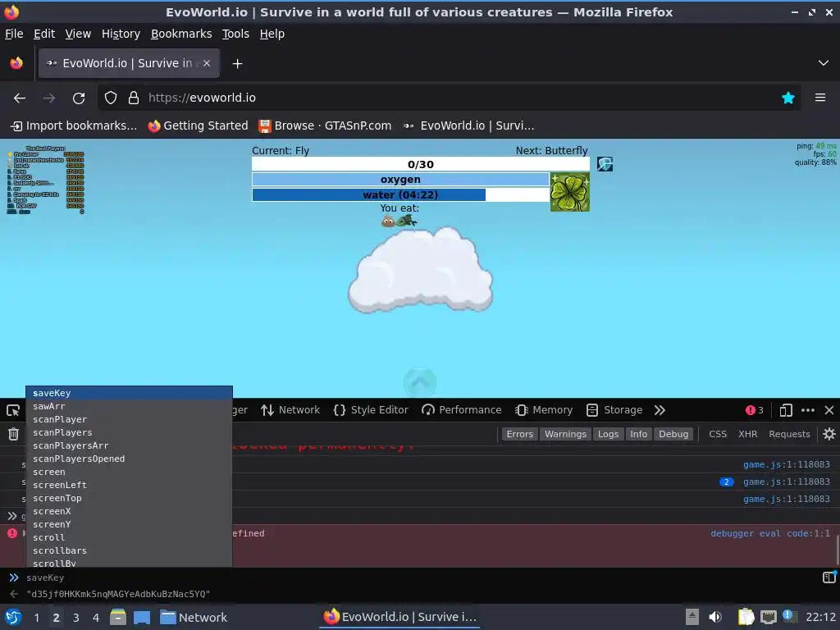Toggle the Warnings console filter
This screenshot has width=840, height=630.
tap(565, 434)
